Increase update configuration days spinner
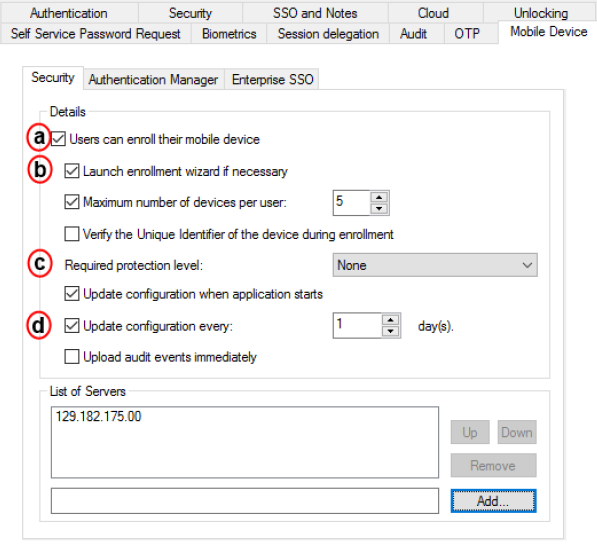The height and width of the screenshot is (545, 597). click(x=390, y=320)
